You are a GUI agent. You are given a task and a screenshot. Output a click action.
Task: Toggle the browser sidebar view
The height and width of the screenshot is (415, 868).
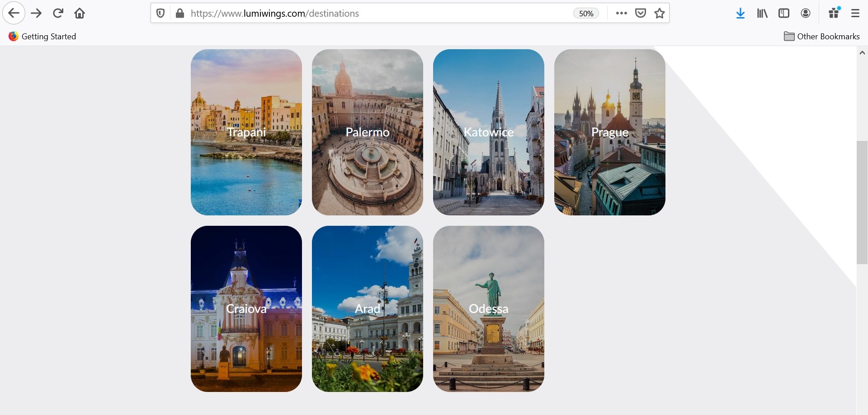tap(784, 13)
